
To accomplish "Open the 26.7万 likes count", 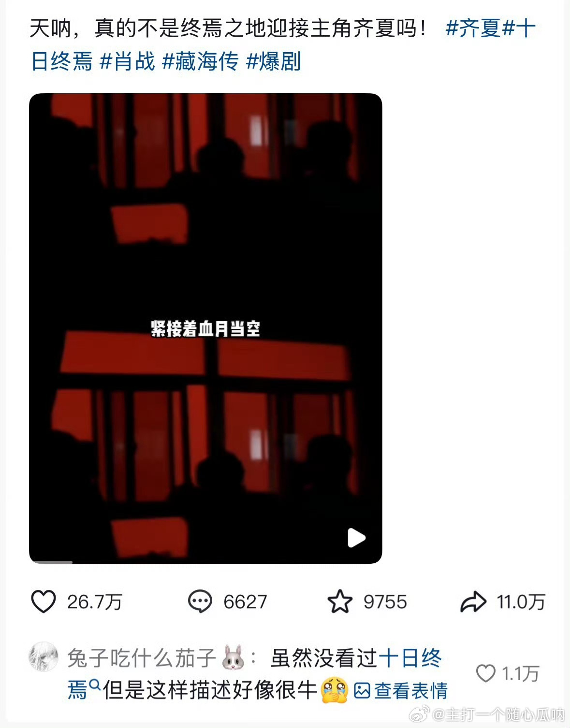I will tap(94, 602).
